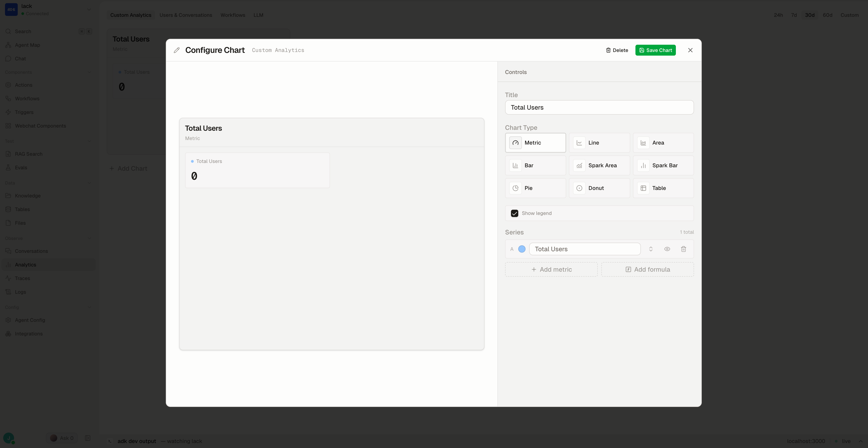Screen dimensions: 868x448
Task: Click the Traces pulse icon in sidebar
Action: 8,278
